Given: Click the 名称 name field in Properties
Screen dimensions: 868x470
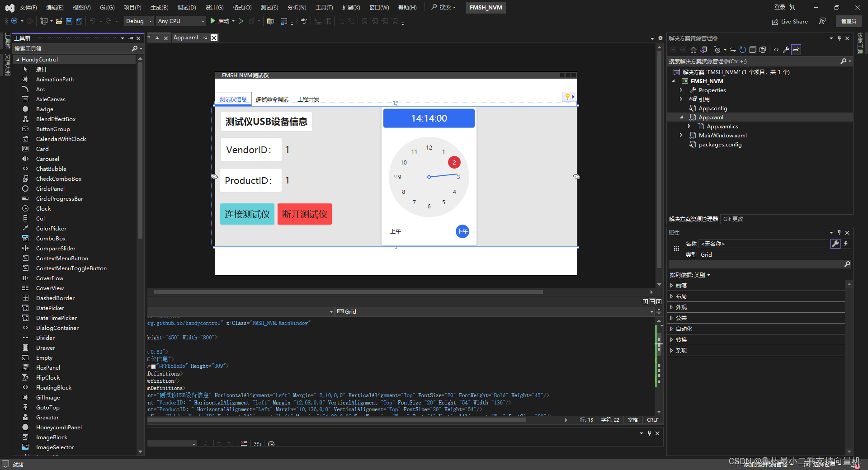Looking at the screenshot, I should [764, 244].
